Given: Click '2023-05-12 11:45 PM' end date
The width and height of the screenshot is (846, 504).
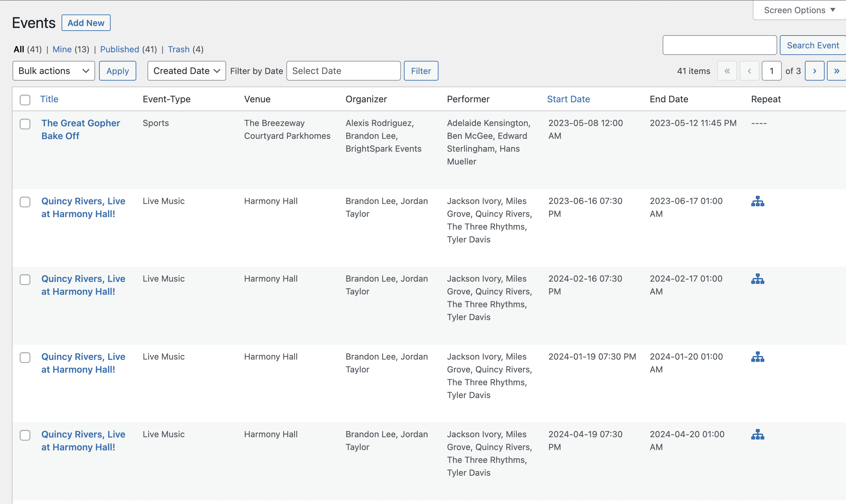Looking at the screenshot, I should pos(693,123).
